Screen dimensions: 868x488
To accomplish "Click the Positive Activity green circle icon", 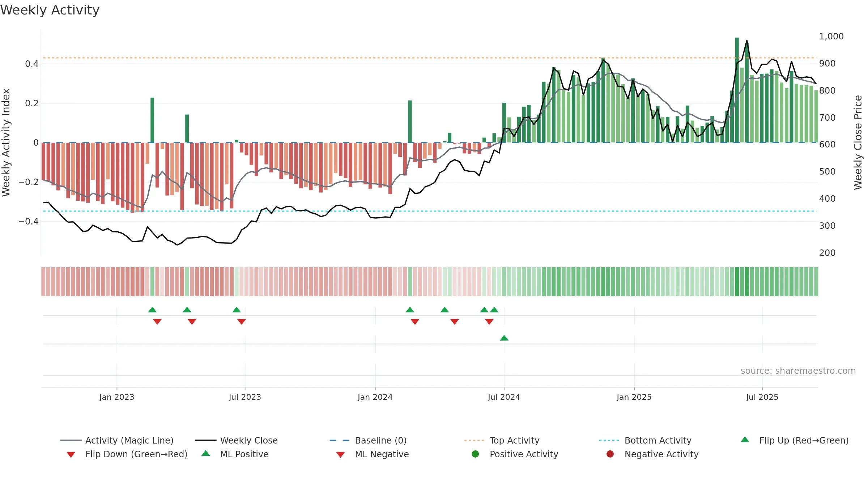I will (475, 454).
